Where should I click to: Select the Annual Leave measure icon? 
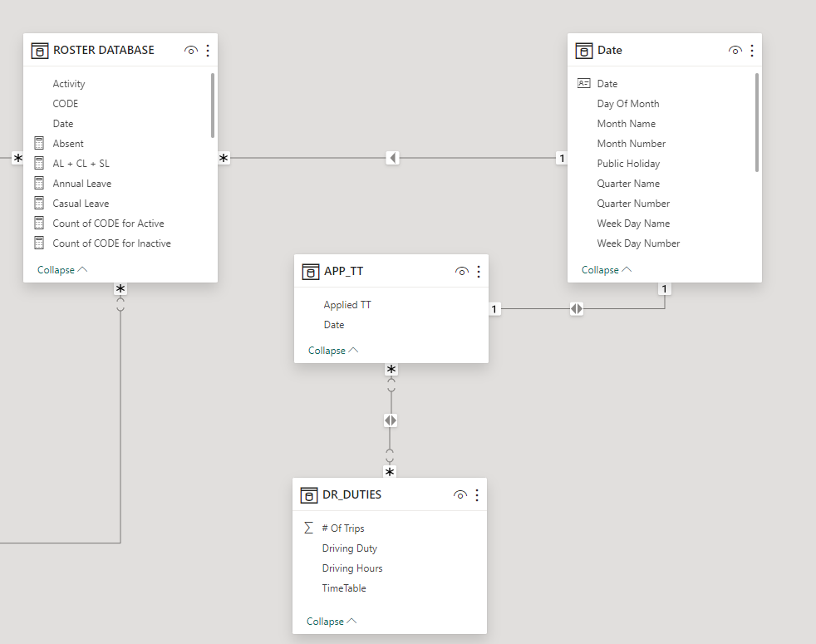point(39,184)
